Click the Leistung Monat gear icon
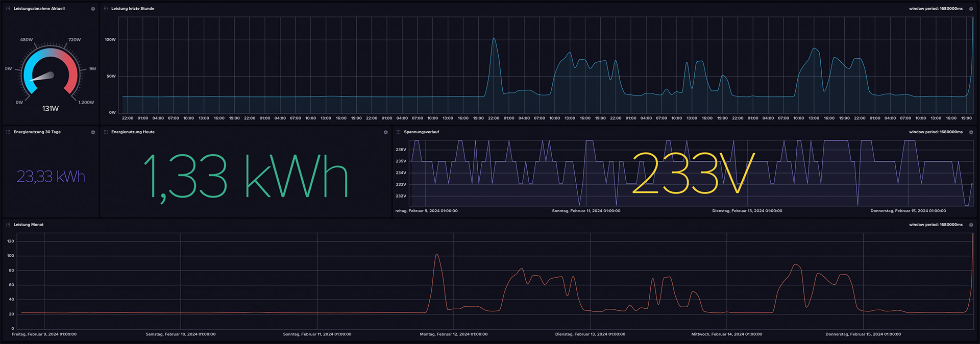Screen dimensions: 980x344 971,225
